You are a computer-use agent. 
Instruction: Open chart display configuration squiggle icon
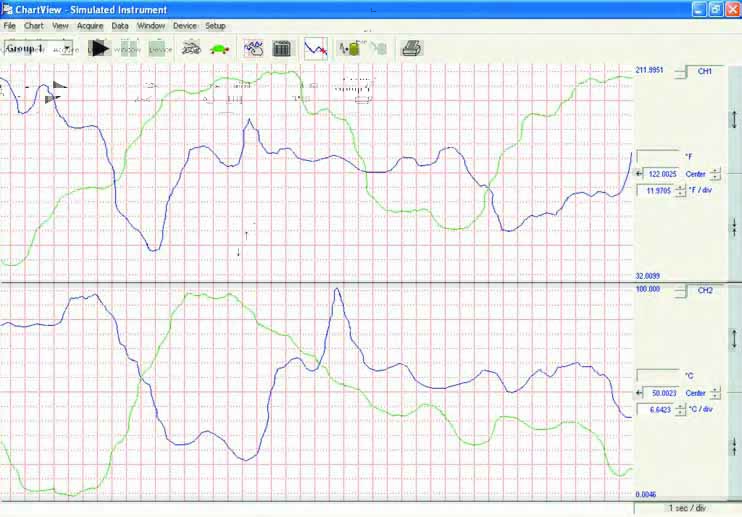[253, 48]
